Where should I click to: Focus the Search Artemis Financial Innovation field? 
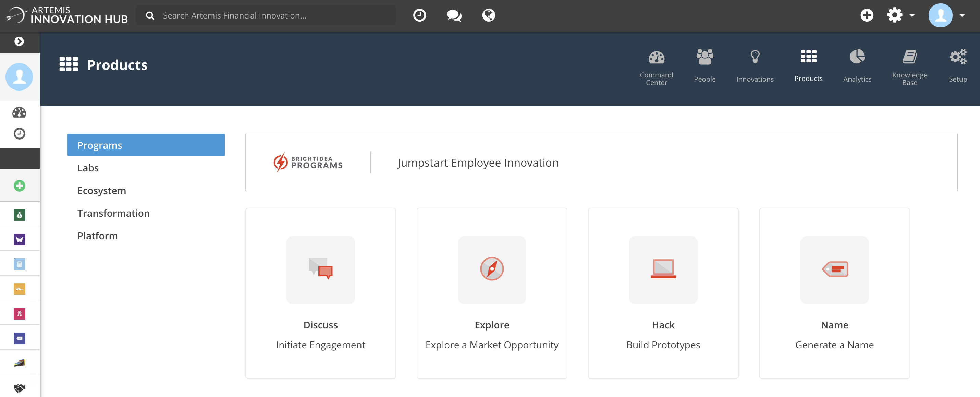coord(266,16)
